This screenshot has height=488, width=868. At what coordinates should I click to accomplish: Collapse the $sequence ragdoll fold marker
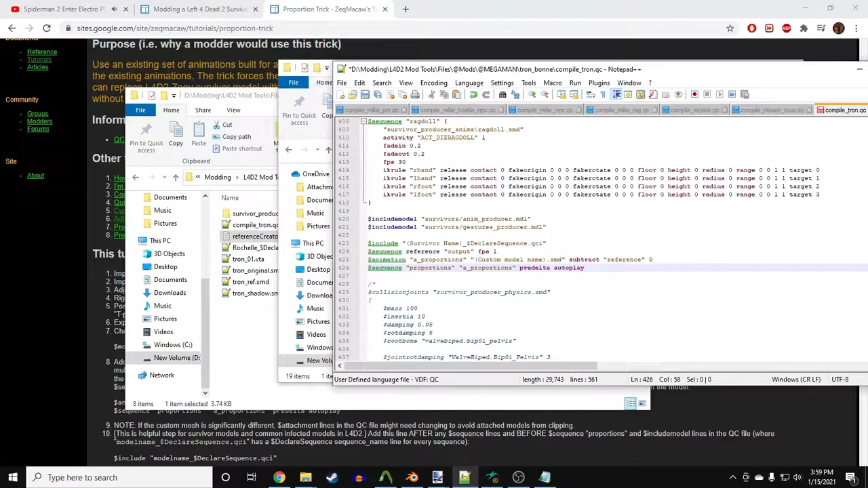point(363,121)
